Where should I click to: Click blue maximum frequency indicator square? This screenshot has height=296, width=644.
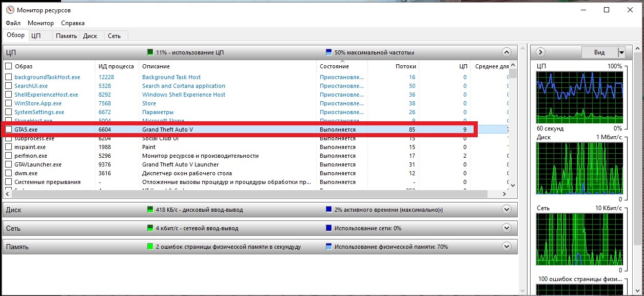pos(329,52)
